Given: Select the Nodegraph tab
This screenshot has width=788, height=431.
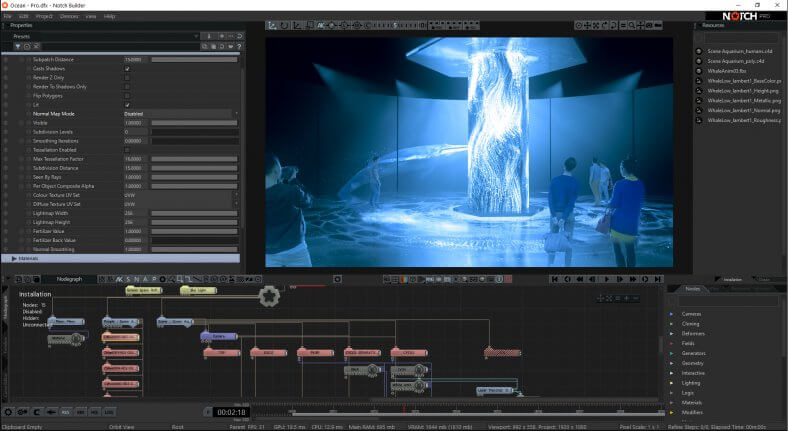Looking at the screenshot, I should (x=69, y=279).
